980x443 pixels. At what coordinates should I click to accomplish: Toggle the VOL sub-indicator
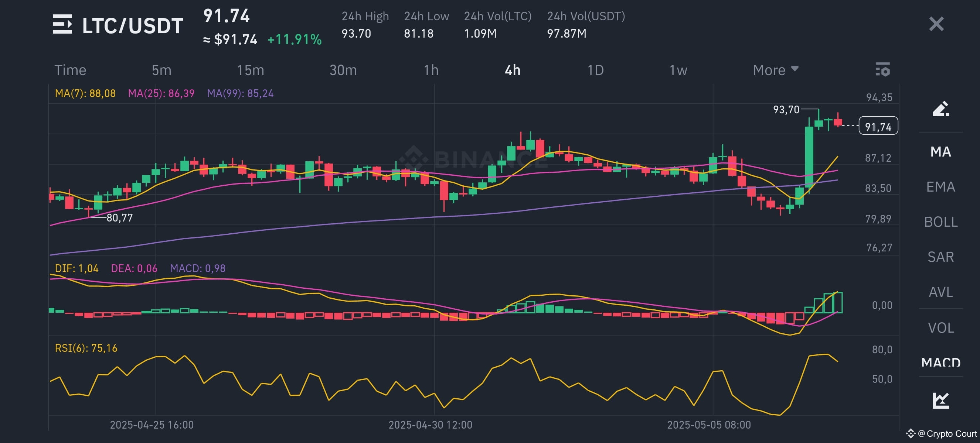[940, 327]
